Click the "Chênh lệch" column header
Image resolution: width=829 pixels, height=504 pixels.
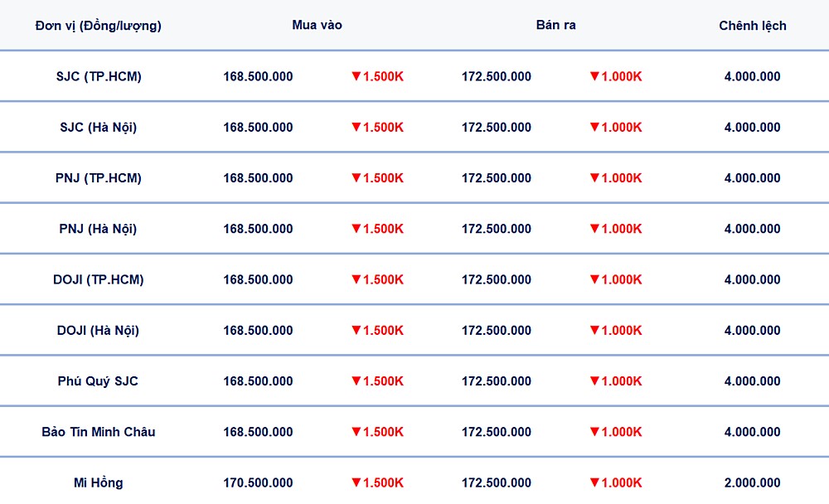pyautogui.click(x=752, y=26)
